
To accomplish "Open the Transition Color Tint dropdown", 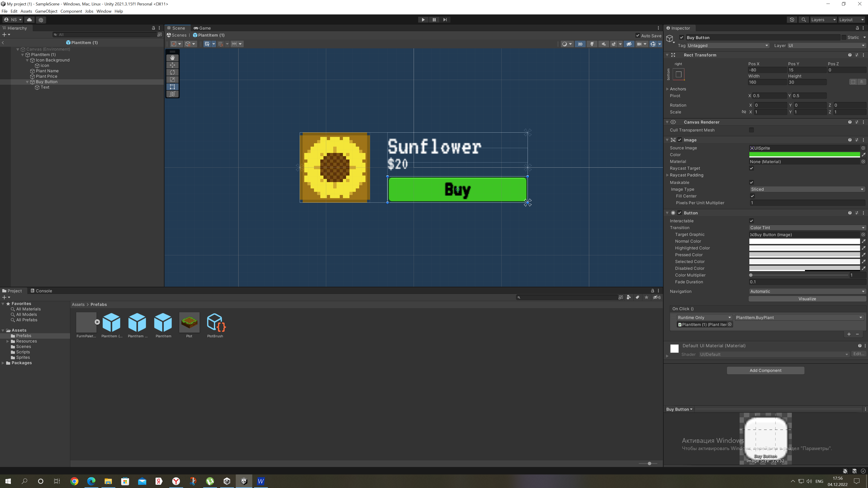I will pyautogui.click(x=807, y=228).
